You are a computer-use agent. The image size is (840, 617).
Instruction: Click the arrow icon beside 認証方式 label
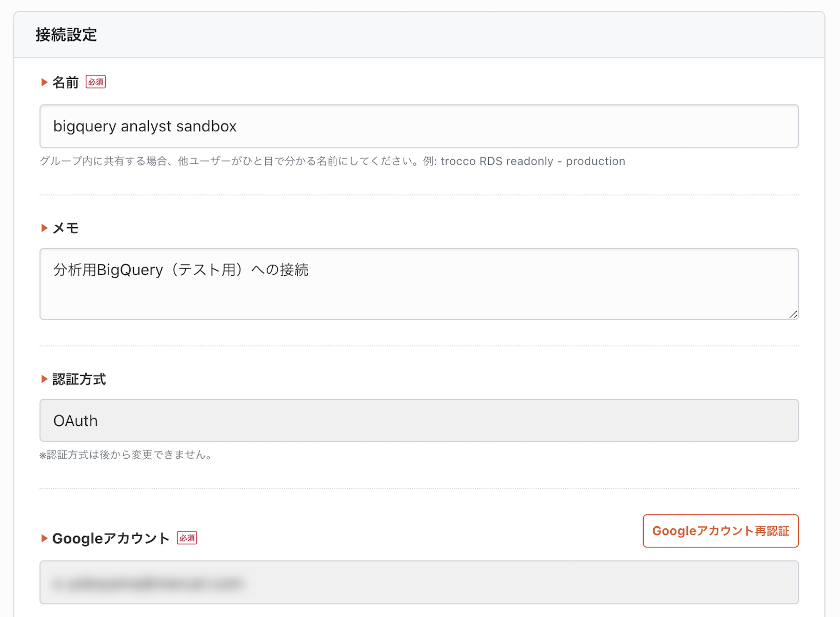pos(44,379)
